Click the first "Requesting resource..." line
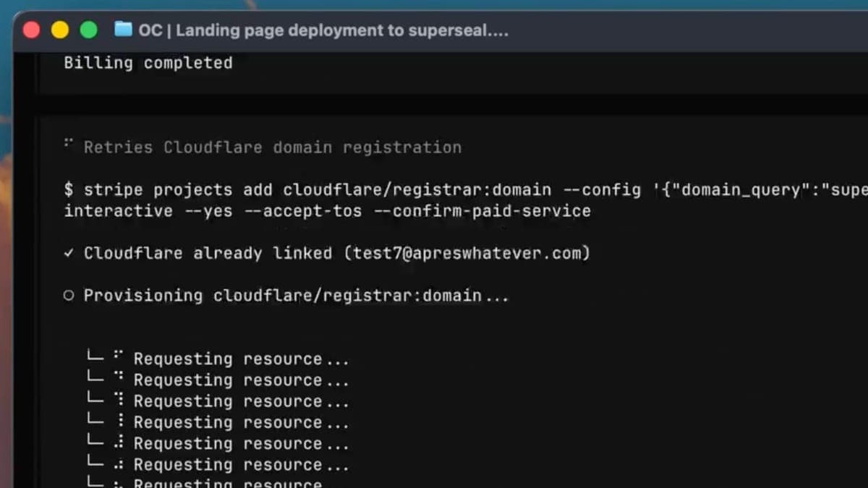Screen dimensions: 868x488 click(241, 359)
